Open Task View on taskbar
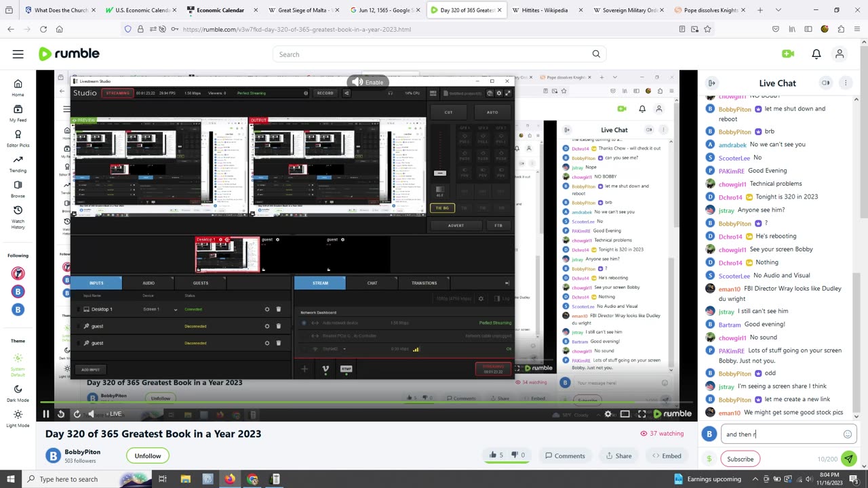The width and height of the screenshot is (868, 488). [163, 479]
